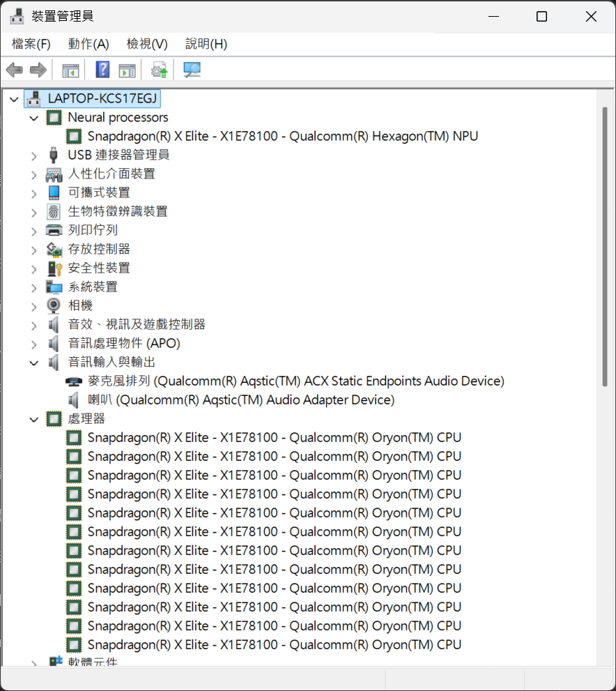Click the vertical scrollbar thumb
Viewport: 616px width, 691px height.
tap(605, 247)
